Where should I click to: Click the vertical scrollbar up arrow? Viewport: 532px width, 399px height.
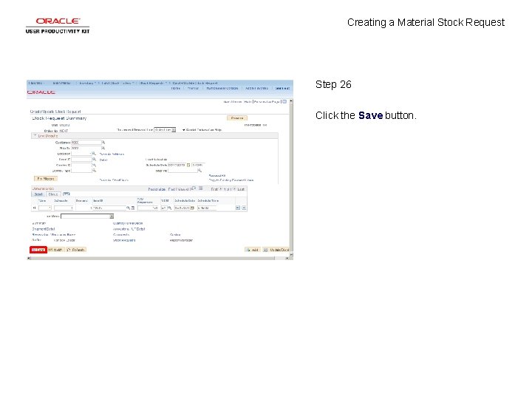pos(291,101)
